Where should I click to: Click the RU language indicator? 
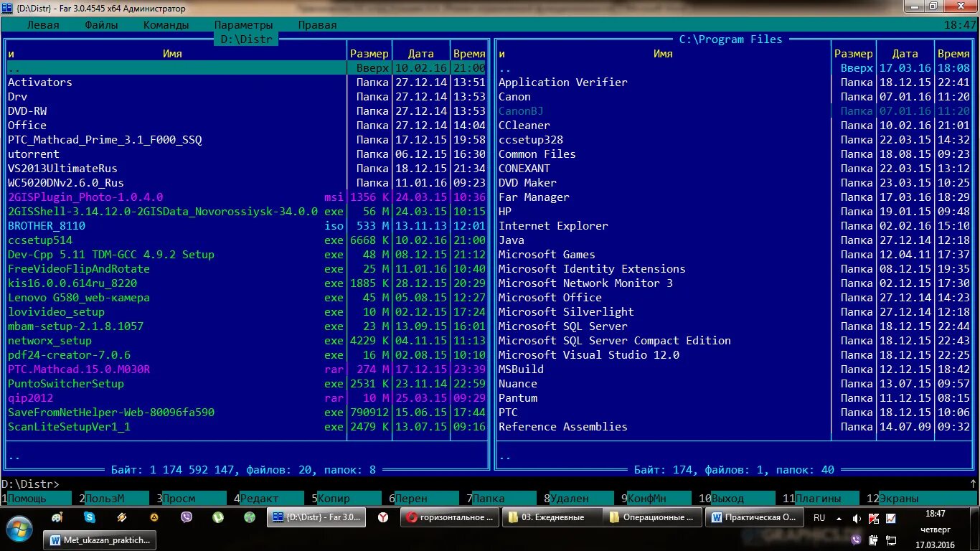(x=819, y=517)
